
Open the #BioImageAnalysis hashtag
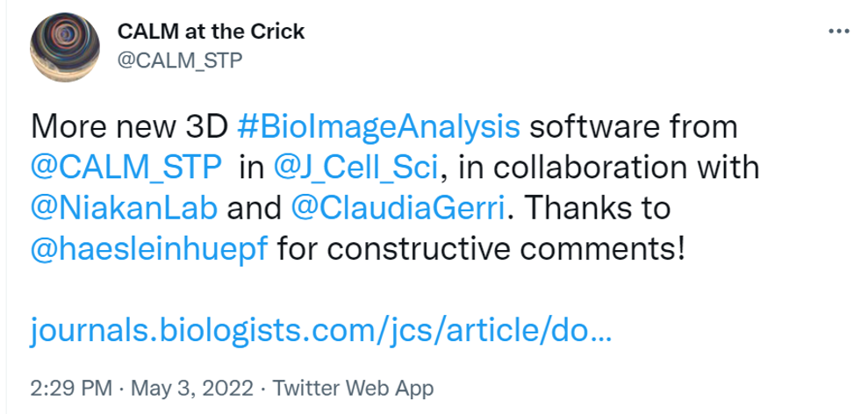(x=378, y=127)
